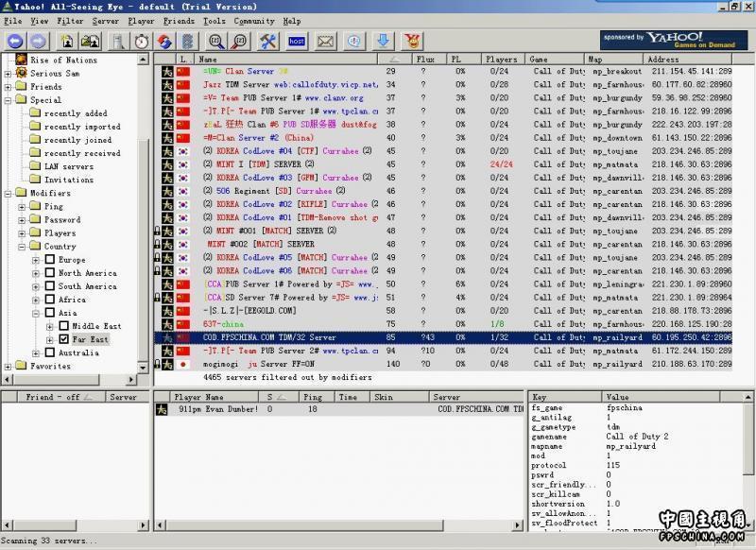Check the Australia country checkbox
The height and width of the screenshot is (550, 756).
[50, 352]
